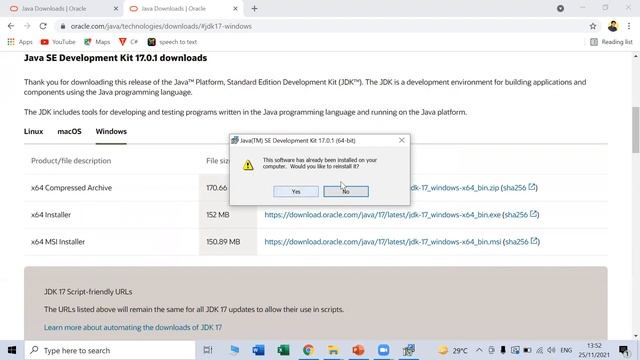The image size is (640, 360).
Task: Click the taskbar search box
Action: pos(110,350)
